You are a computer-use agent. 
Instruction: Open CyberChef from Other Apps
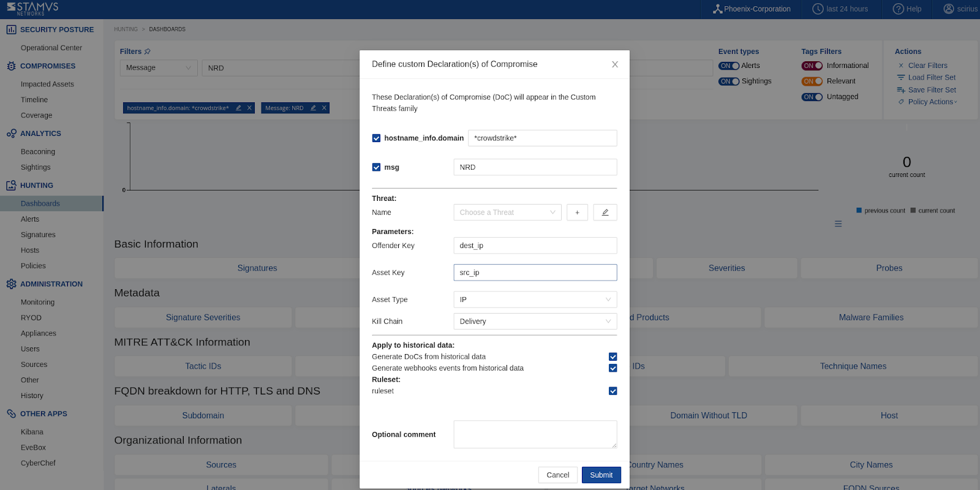coord(38,463)
